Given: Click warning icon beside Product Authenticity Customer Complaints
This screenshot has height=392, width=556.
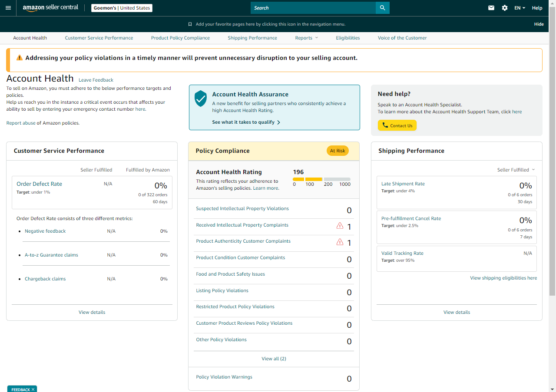Looking at the screenshot, I should [340, 242].
